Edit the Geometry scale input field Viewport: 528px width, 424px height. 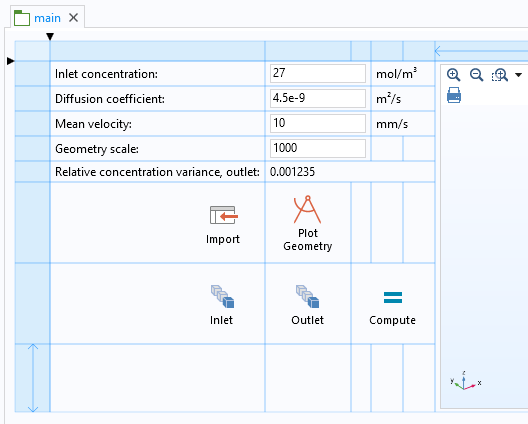click(x=318, y=148)
